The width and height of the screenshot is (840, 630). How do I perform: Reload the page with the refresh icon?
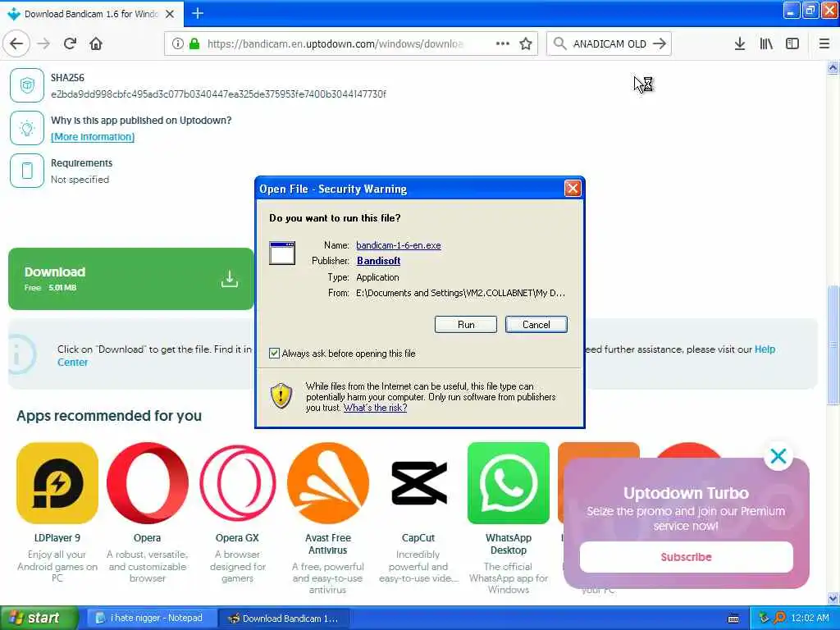click(x=70, y=43)
